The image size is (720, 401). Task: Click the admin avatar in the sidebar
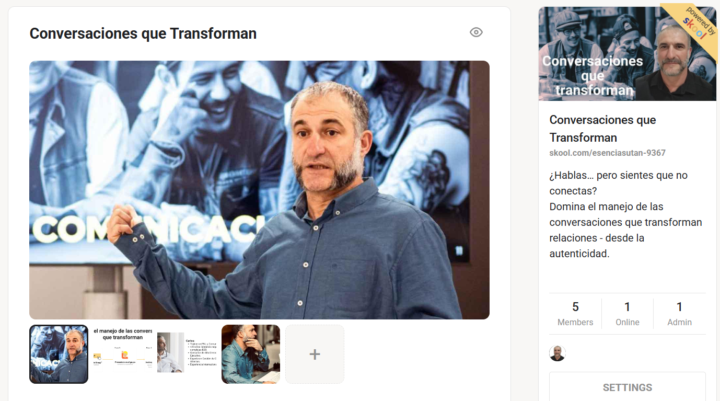[557, 353]
